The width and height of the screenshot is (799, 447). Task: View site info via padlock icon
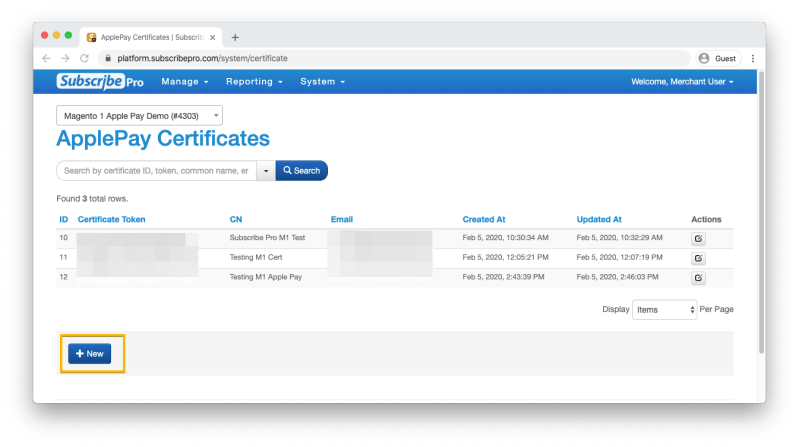(108, 58)
